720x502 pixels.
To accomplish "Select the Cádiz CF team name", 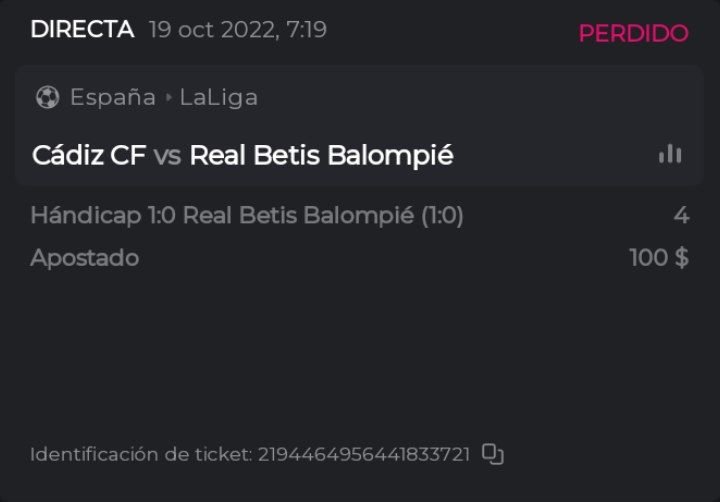I will point(89,156).
